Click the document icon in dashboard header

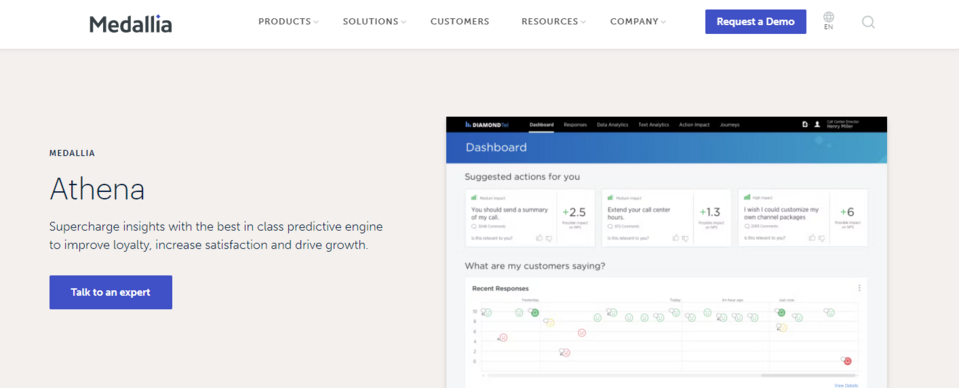coord(805,124)
